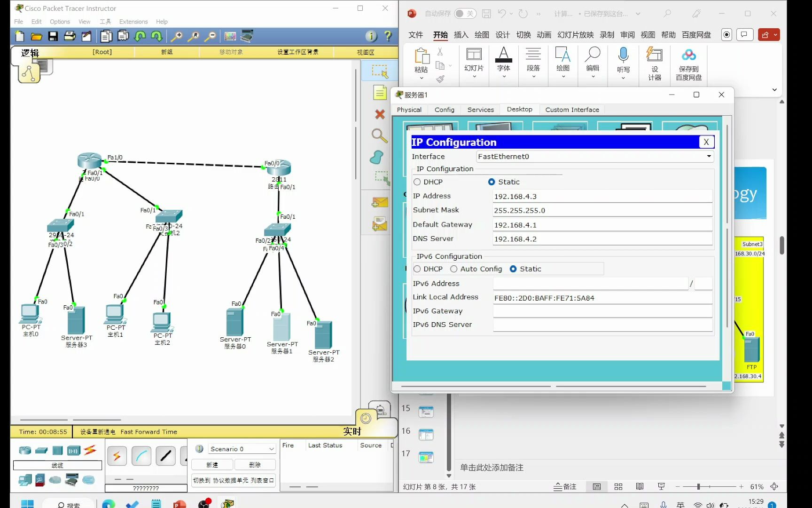Click Toggle PDU List Window button
812x508 pixels.
234,480
